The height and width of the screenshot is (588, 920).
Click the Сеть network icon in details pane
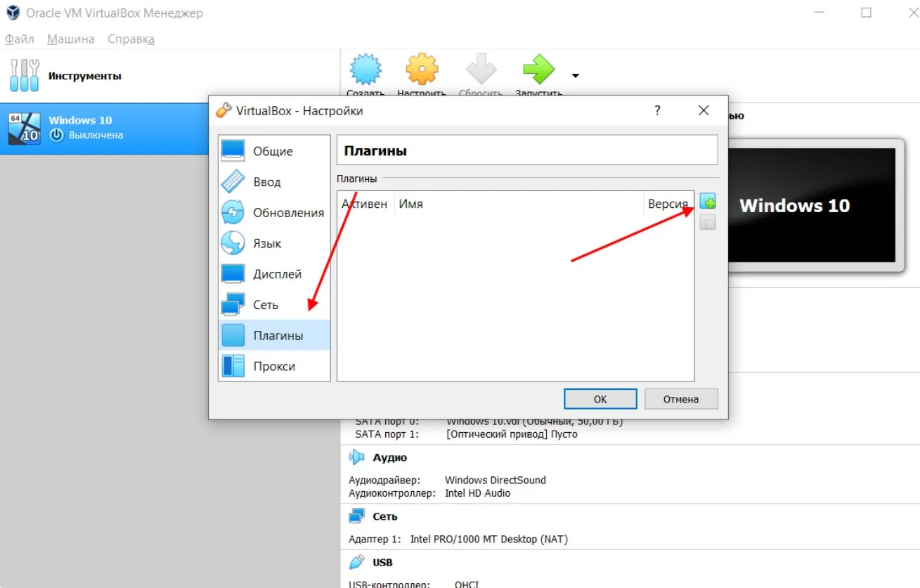click(x=357, y=516)
